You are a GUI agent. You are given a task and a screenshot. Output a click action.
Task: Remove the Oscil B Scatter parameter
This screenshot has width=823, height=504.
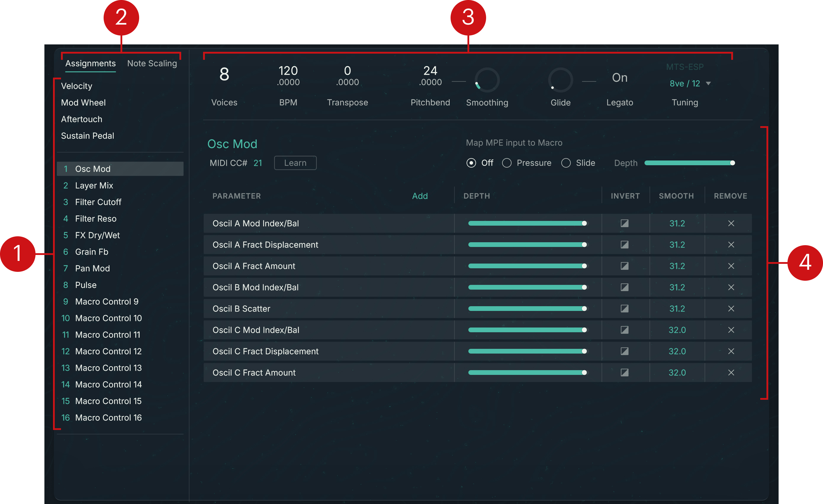[x=731, y=309]
